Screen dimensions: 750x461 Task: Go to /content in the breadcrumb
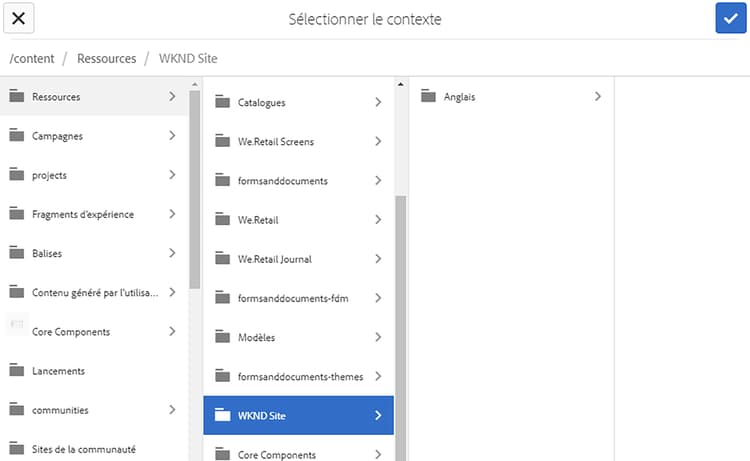(32, 59)
